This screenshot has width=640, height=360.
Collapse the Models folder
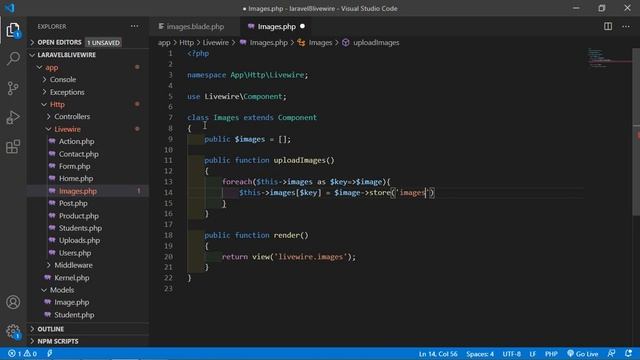[x=88, y=290]
